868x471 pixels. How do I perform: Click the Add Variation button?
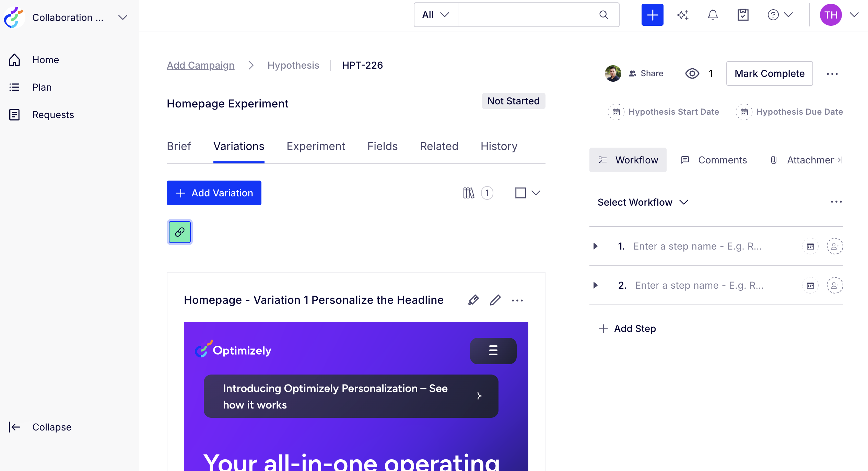pos(214,193)
